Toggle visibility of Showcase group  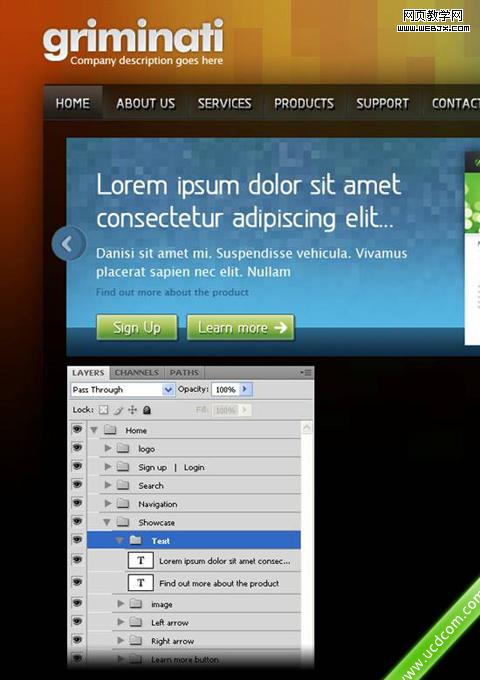(x=77, y=521)
